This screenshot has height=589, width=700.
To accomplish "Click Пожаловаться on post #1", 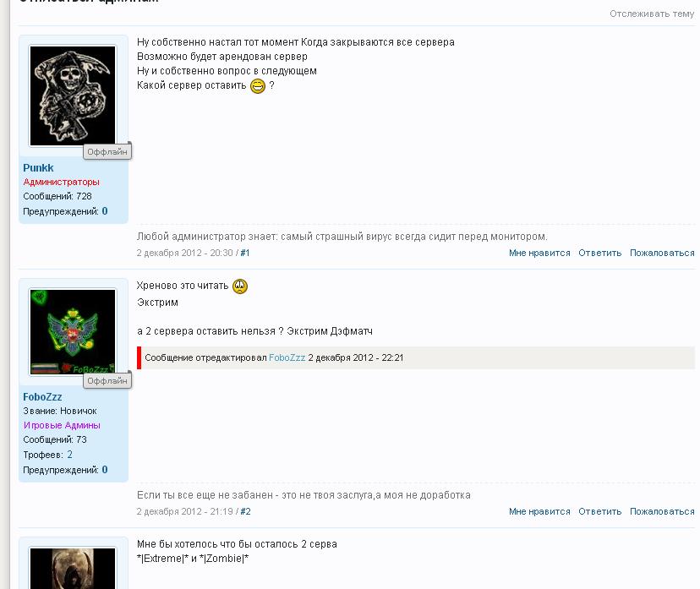I will (x=662, y=253).
